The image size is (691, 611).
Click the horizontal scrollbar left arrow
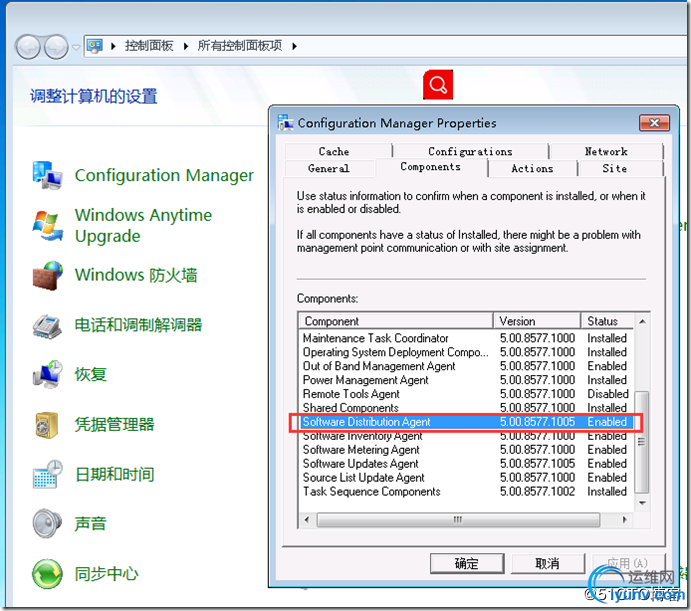click(x=307, y=520)
